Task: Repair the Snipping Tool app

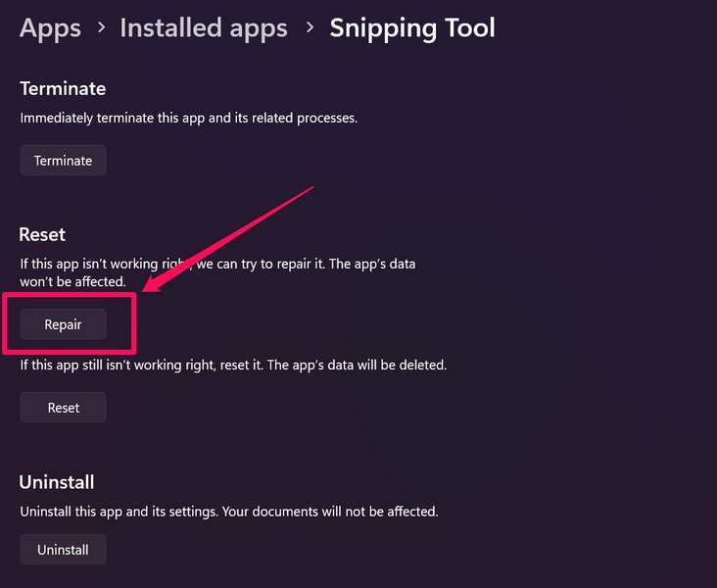Action: click(63, 324)
